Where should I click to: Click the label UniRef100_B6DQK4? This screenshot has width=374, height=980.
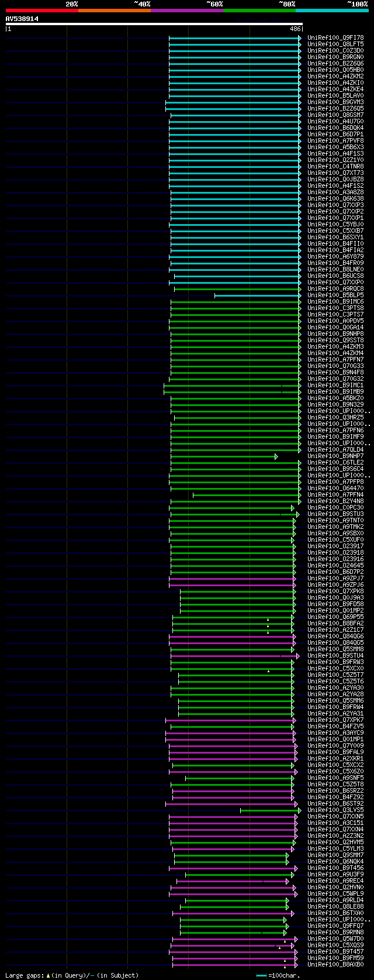click(x=335, y=128)
